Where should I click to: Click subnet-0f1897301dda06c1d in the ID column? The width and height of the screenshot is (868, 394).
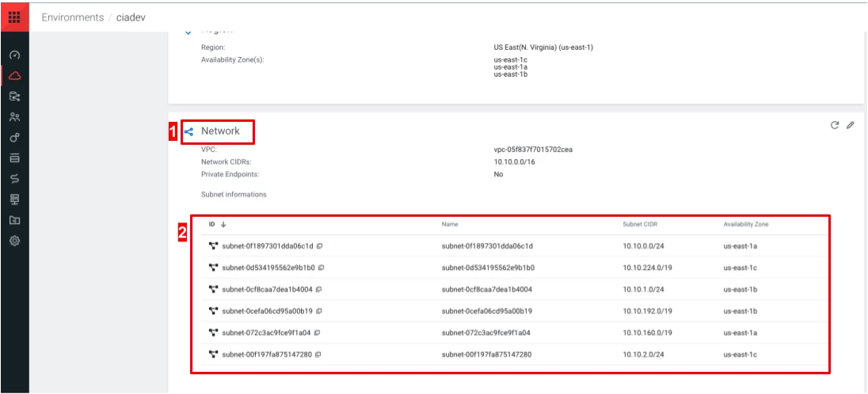[268, 246]
